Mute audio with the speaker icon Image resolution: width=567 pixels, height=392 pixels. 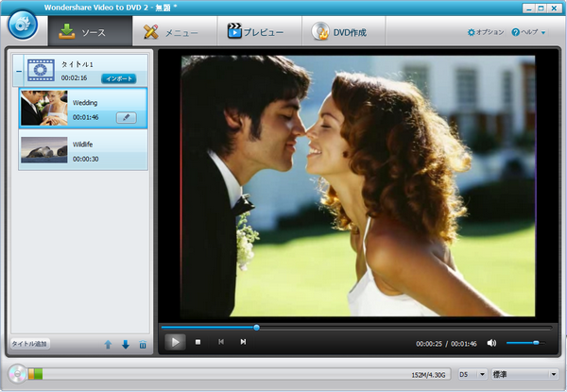click(491, 343)
